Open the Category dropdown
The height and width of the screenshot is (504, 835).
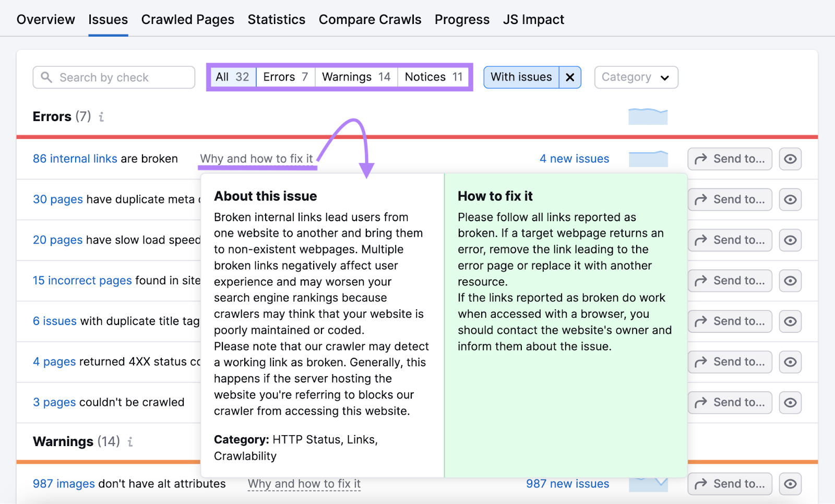tap(636, 77)
